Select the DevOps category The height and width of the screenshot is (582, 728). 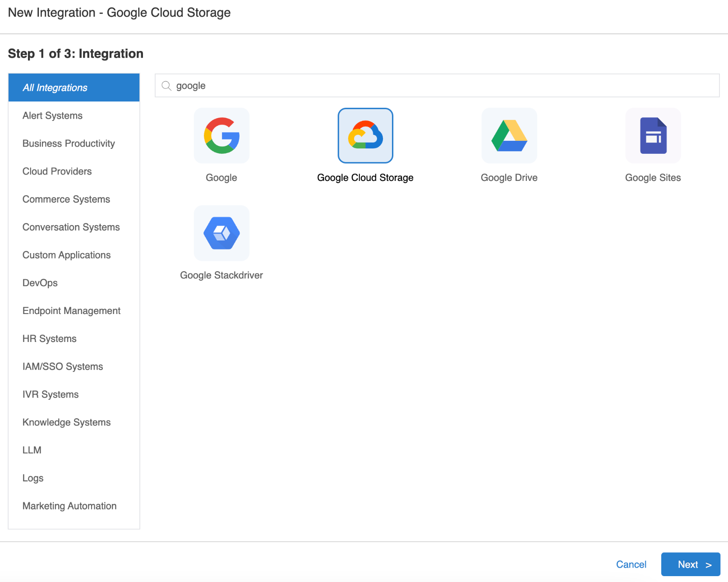point(74,283)
